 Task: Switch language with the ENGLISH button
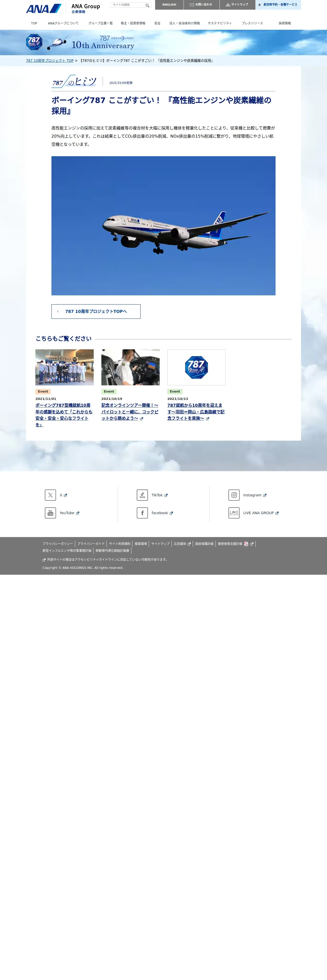tap(169, 5)
